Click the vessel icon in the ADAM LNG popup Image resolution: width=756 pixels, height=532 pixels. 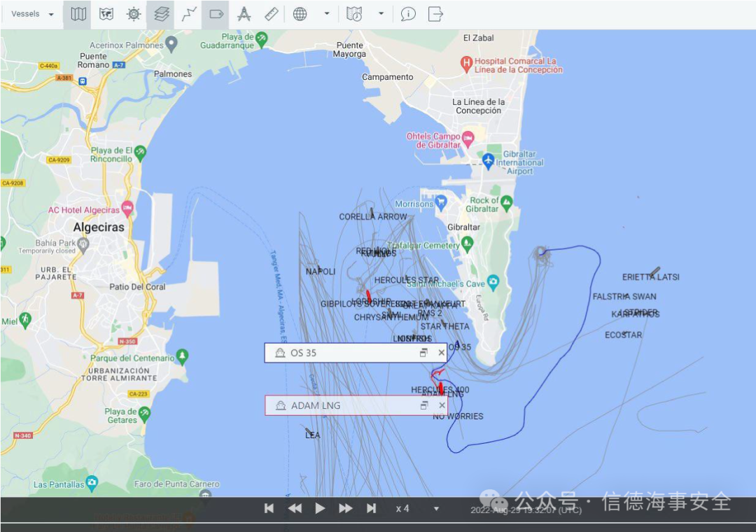(x=281, y=405)
